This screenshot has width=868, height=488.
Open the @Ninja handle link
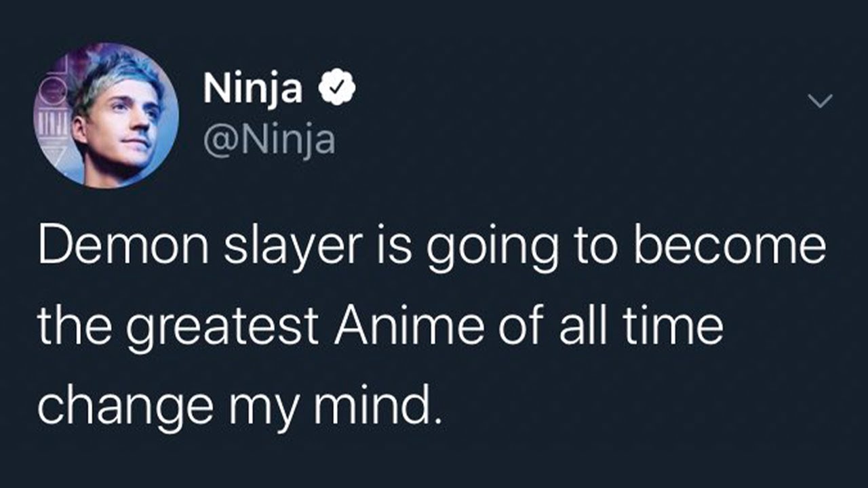[x=269, y=140]
